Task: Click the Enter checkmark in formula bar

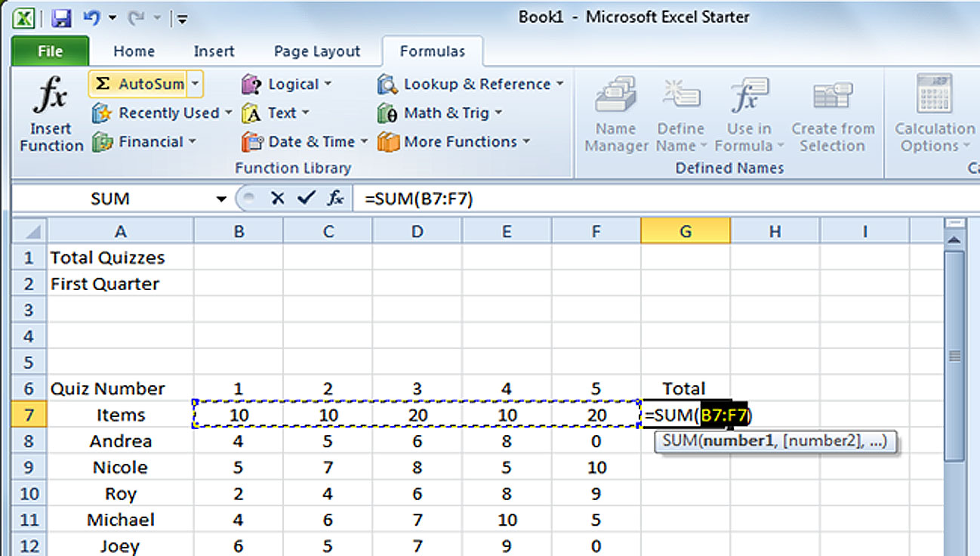Action: [306, 199]
